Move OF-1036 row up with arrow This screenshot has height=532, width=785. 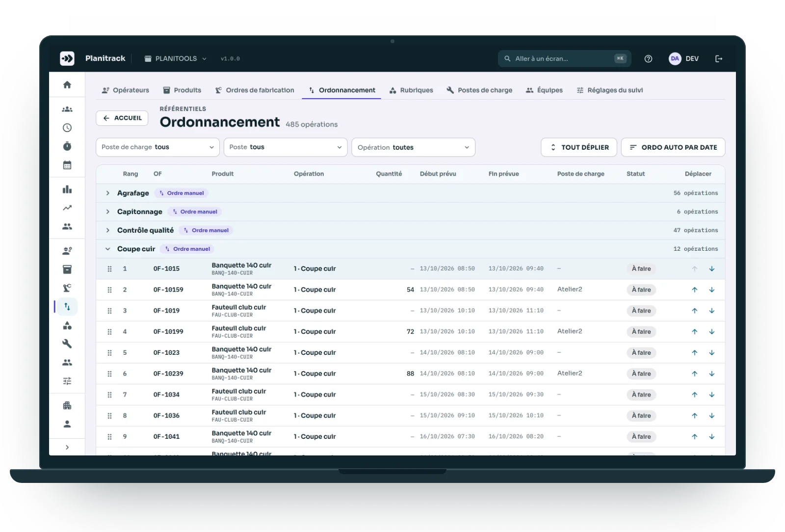[695, 416]
